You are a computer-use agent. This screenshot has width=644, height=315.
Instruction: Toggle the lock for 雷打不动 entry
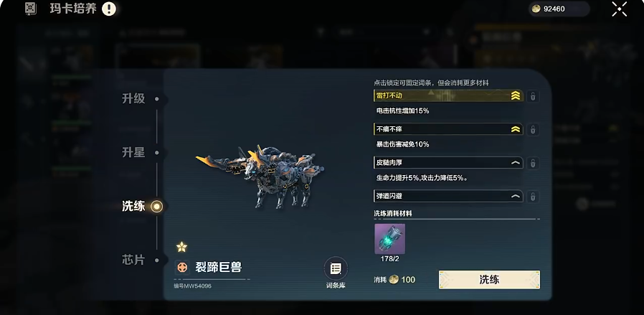click(x=533, y=96)
